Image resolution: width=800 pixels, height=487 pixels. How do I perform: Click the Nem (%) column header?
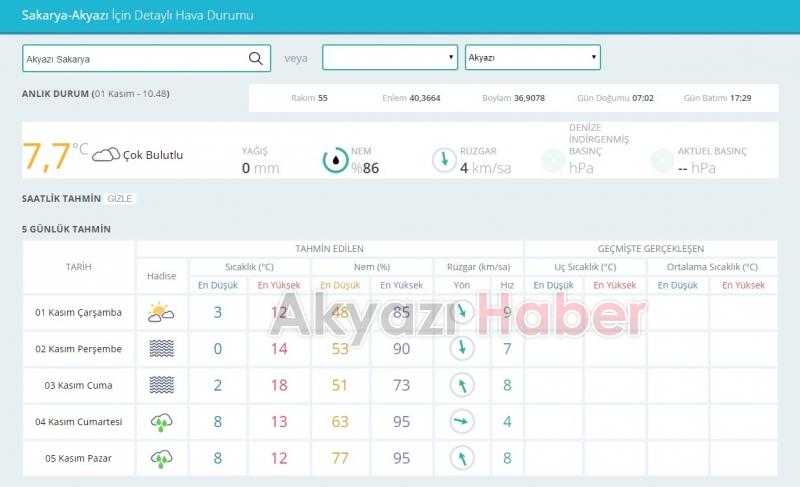(372, 267)
